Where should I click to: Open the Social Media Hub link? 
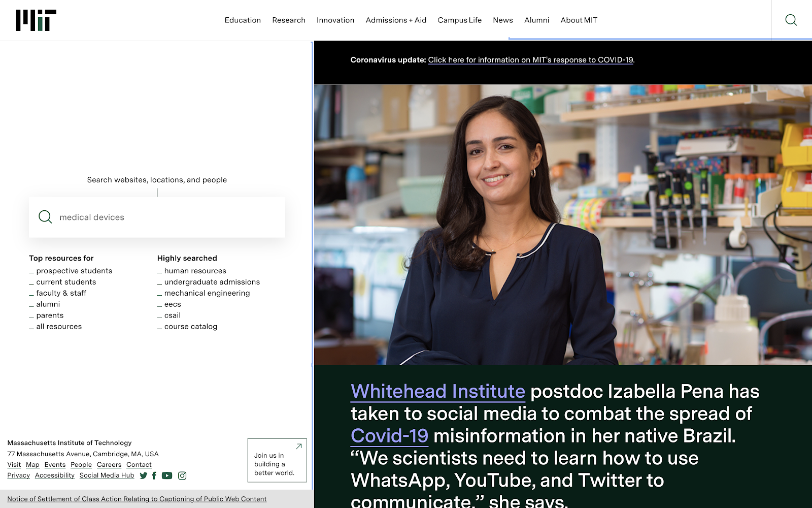(x=107, y=475)
